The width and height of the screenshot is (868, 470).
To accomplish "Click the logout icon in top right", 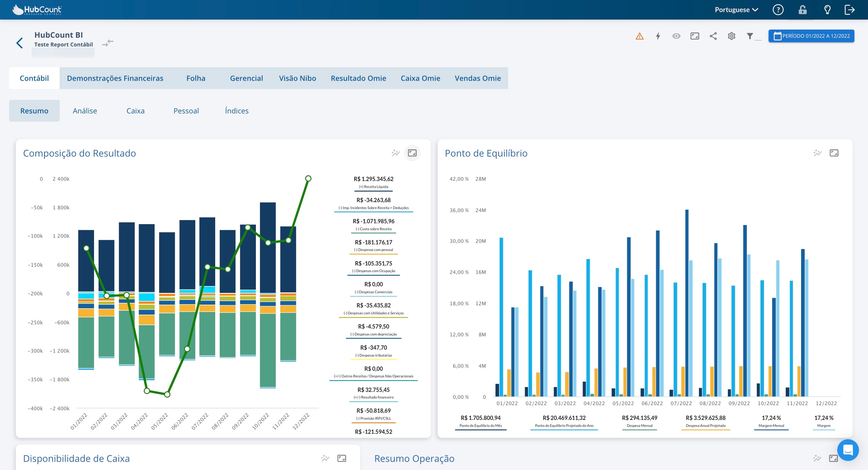I will [850, 10].
